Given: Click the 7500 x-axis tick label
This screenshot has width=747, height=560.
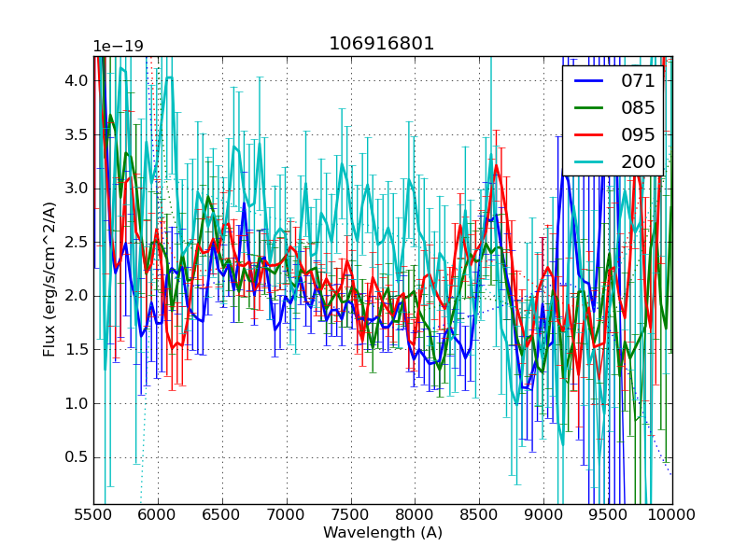Looking at the screenshot, I should pyautogui.click(x=350, y=513).
